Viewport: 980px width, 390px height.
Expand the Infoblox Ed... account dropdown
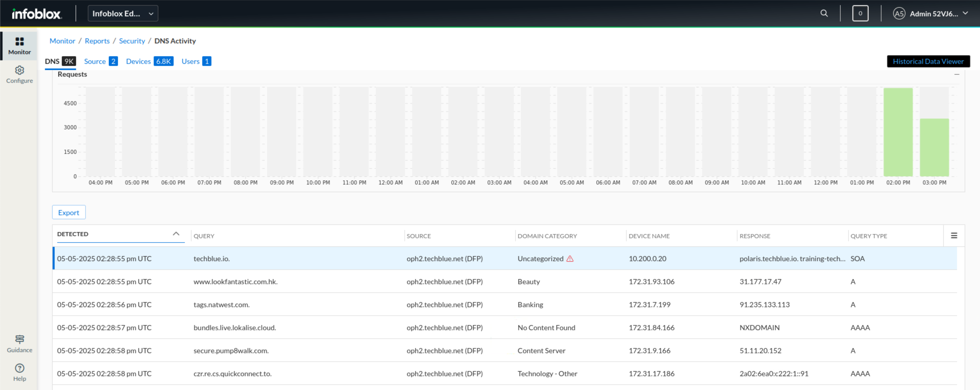[x=123, y=14]
